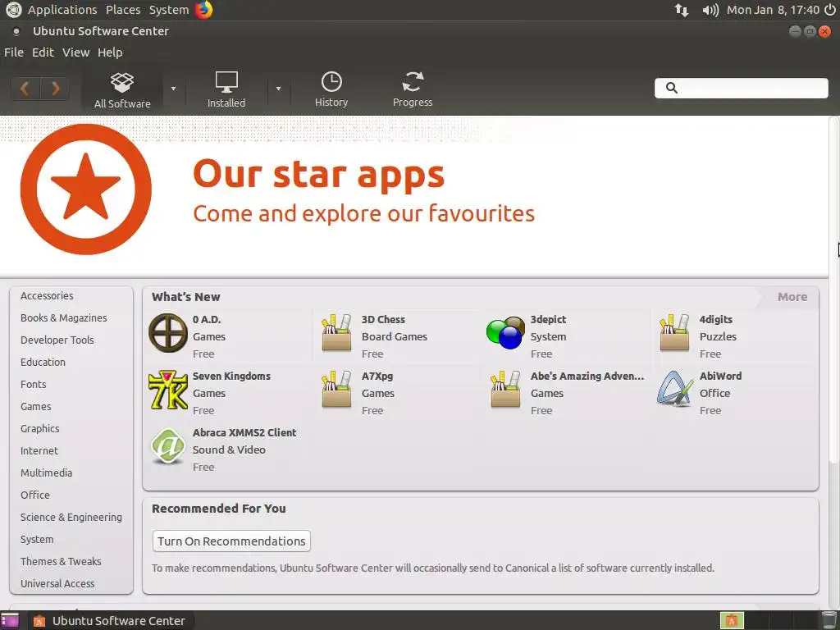This screenshot has height=630, width=840.
Task: Open the Abraca XMMS2 Client icon
Action: click(167, 446)
